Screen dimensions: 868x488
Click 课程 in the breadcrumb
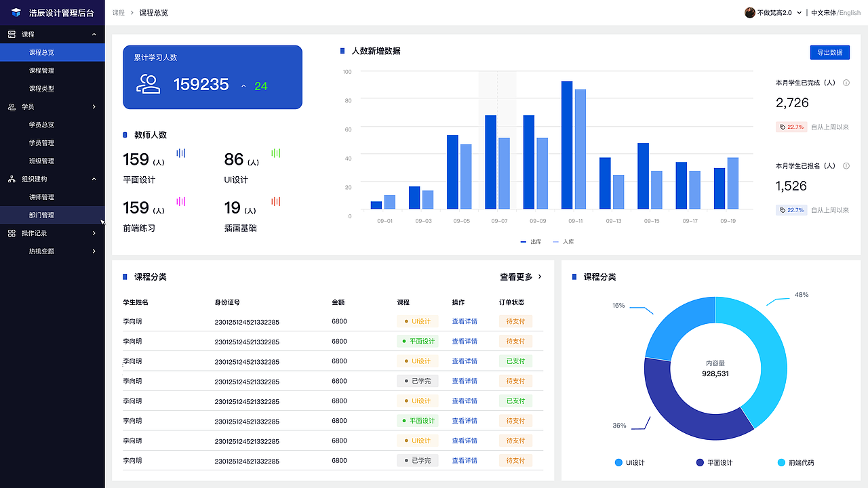pos(119,13)
